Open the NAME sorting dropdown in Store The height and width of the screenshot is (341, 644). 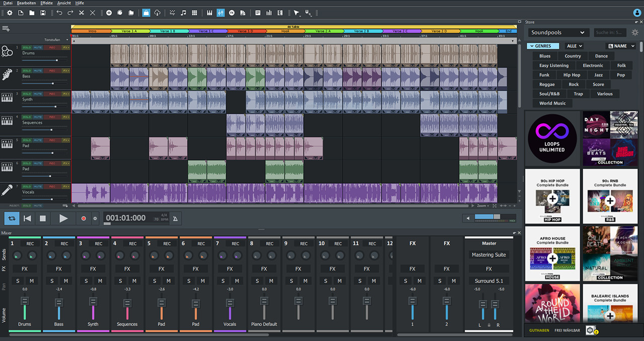pos(620,46)
